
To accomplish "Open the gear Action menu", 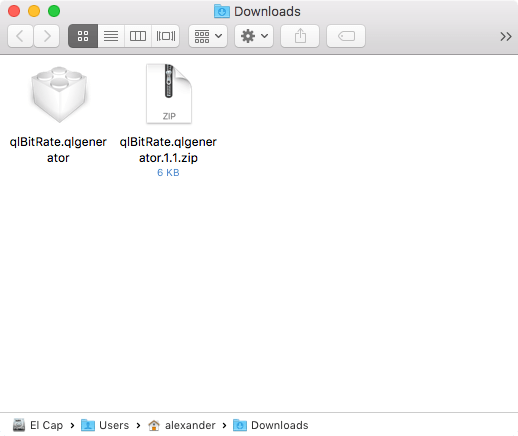I will tap(254, 36).
